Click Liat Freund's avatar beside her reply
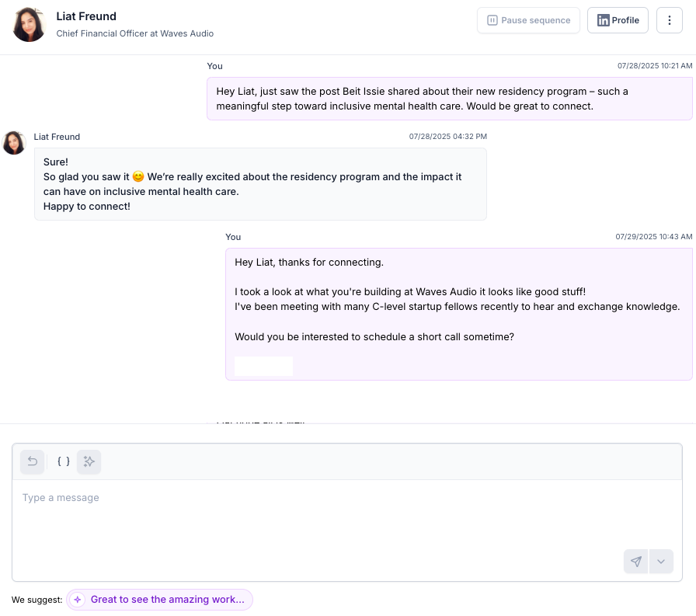Screen dimensions: 696x616 (14, 143)
